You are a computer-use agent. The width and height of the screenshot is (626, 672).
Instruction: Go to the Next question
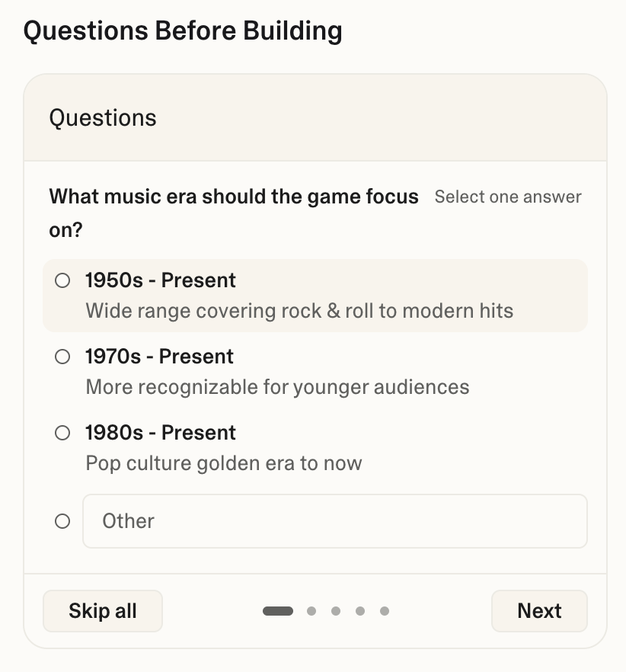(539, 611)
